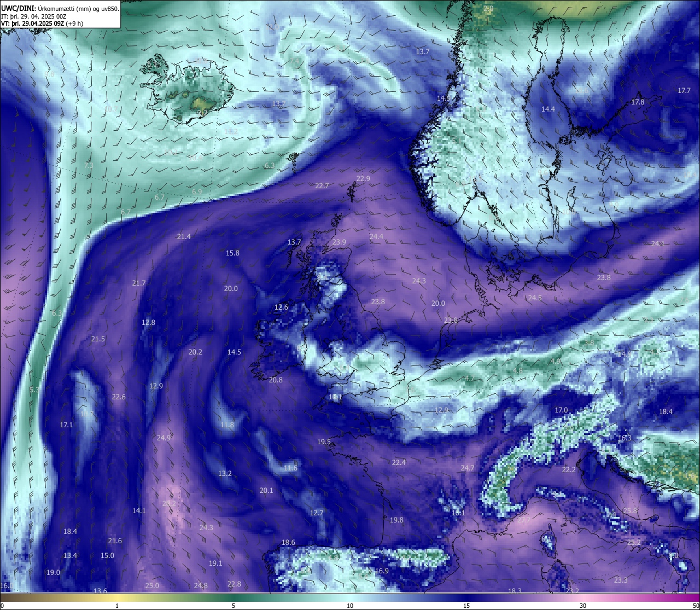
Task: Click the 19.5 value near Brittany
Action: tap(324, 442)
